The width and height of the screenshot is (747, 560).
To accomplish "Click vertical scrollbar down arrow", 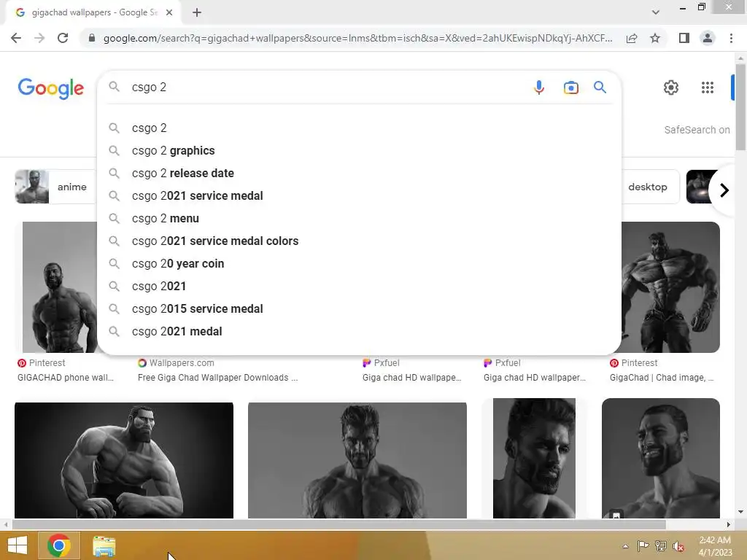I will (740, 512).
